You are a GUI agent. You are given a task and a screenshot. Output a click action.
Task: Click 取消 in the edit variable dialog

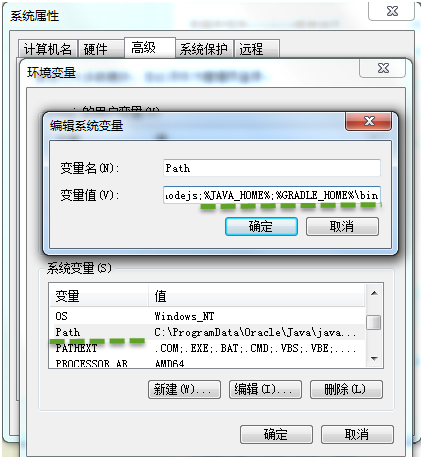[x=342, y=227]
